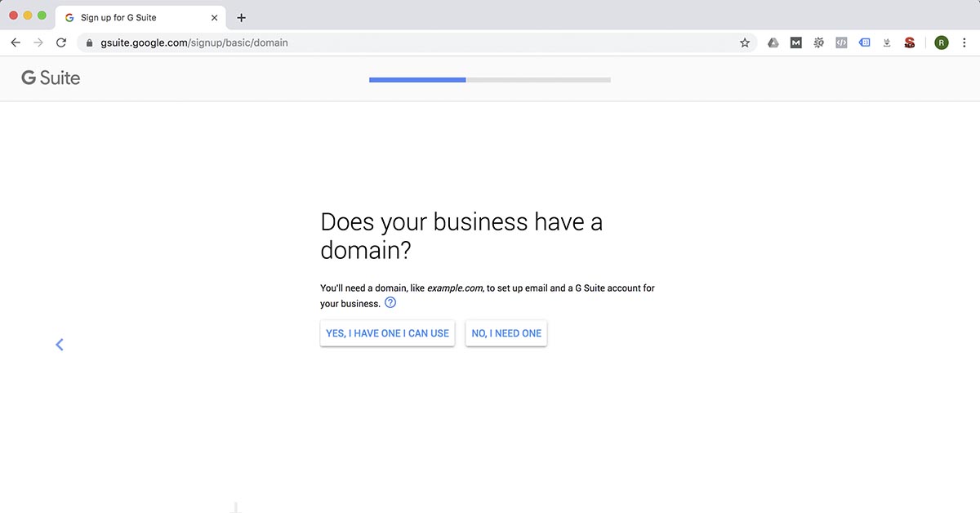980x513 pixels.
Task: Open the red SEO extension icon
Action: 909,42
